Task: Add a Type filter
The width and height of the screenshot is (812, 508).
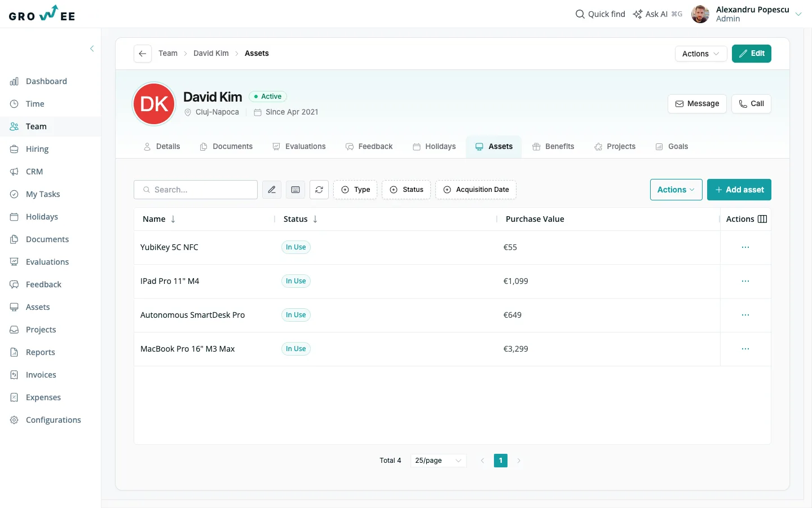Action: [x=355, y=190]
